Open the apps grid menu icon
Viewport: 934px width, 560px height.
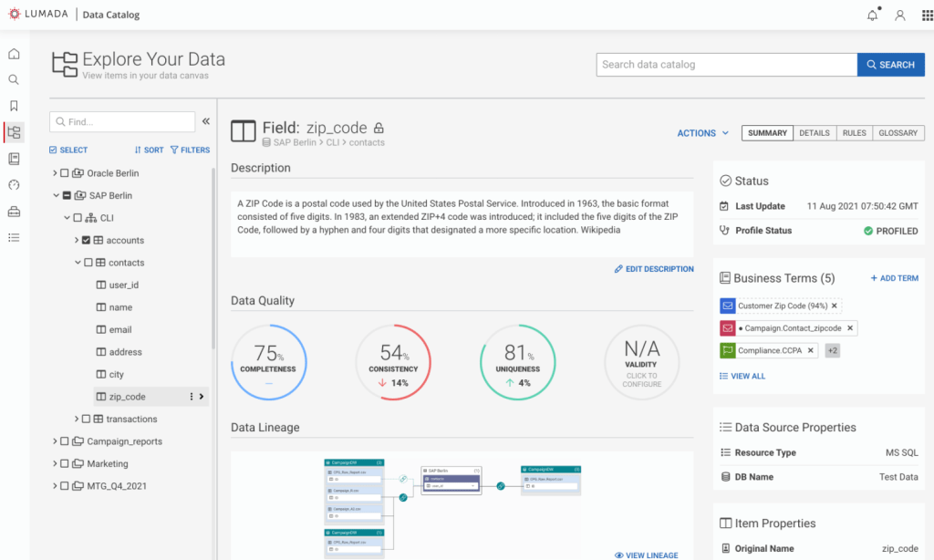click(928, 16)
